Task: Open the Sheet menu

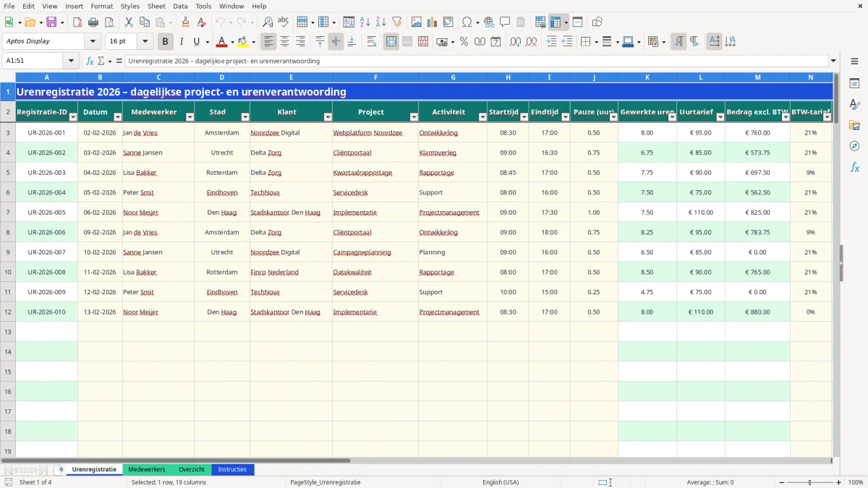Action: click(156, 6)
